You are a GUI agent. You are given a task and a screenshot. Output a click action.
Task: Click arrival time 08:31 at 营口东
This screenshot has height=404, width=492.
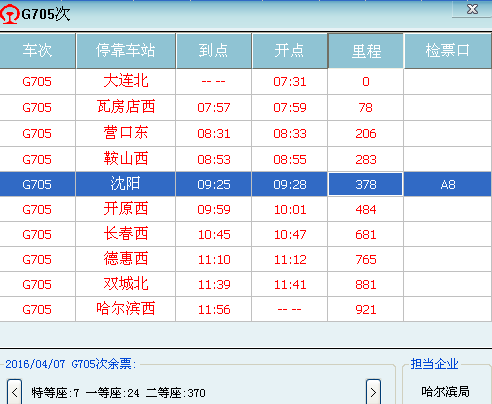pos(214,133)
